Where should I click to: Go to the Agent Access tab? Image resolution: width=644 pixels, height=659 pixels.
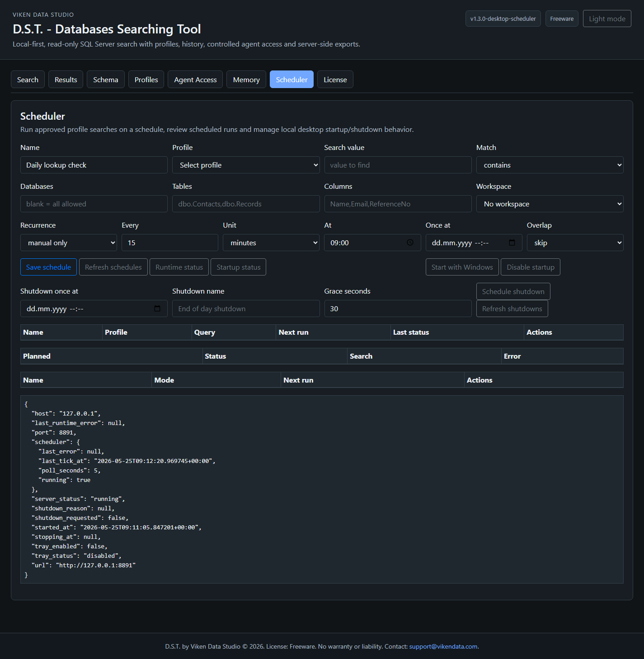click(195, 79)
